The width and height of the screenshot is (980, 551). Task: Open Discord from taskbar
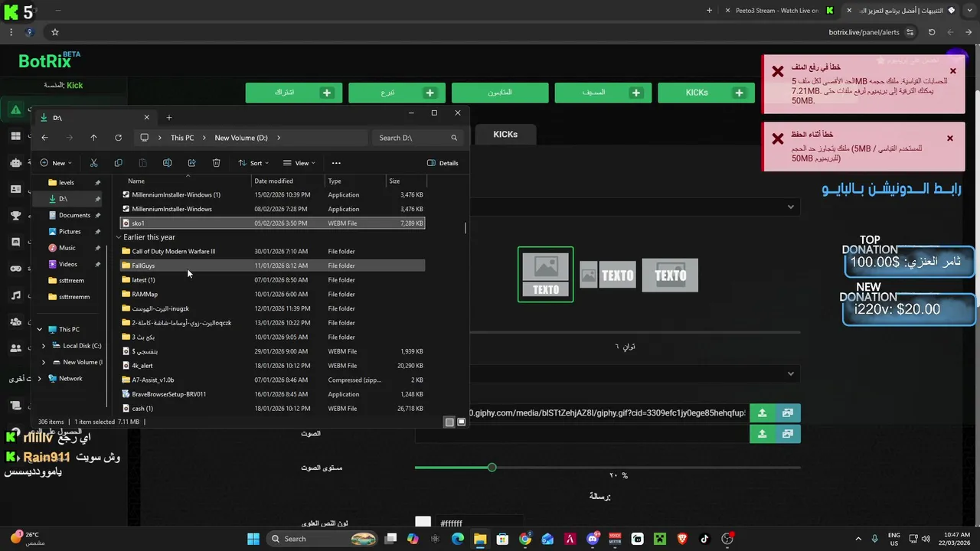pos(593,539)
